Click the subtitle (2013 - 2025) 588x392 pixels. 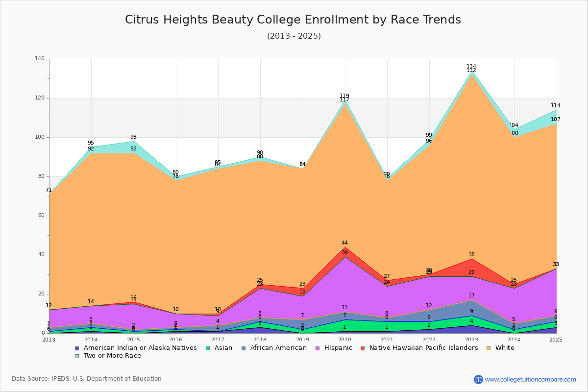coord(294,36)
